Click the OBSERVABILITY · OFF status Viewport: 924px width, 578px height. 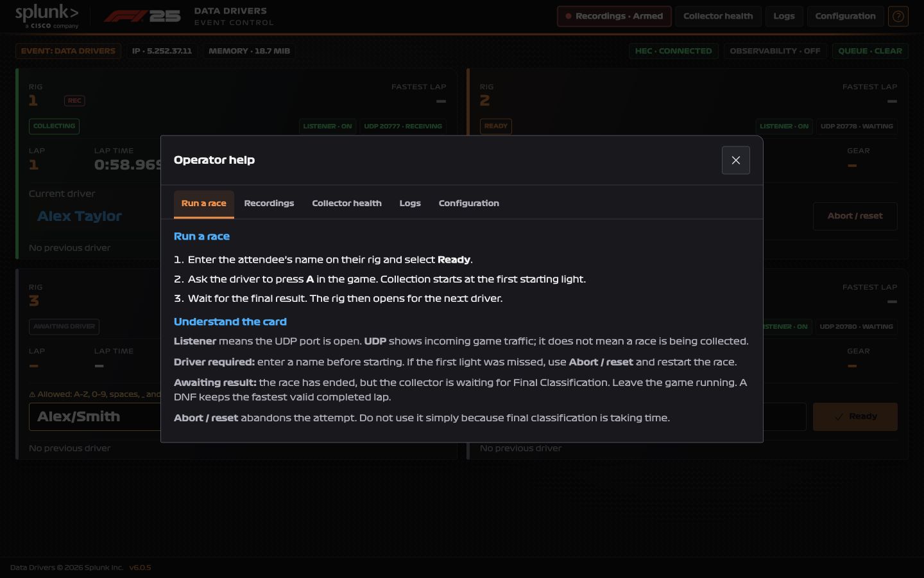pyautogui.click(x=774, y=51)
